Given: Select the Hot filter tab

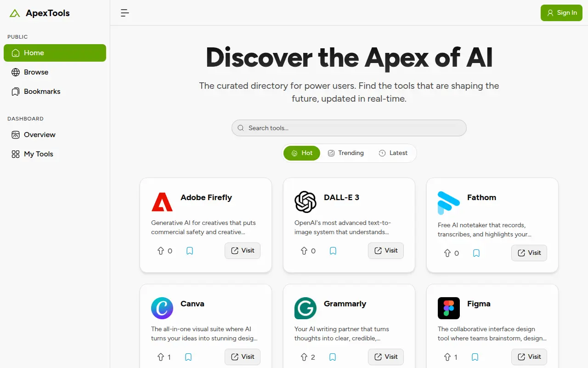Looking at the screenshot, I should [x=302, y=153].
